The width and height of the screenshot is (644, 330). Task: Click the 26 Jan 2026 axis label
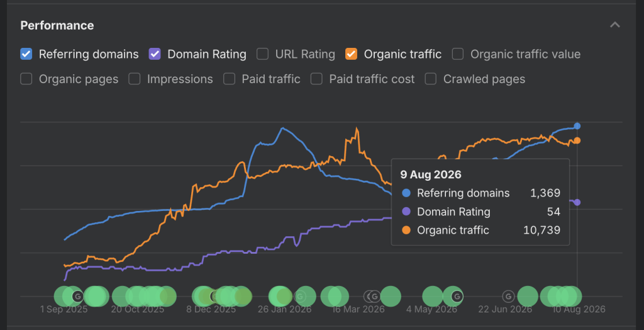pos(285,309)
